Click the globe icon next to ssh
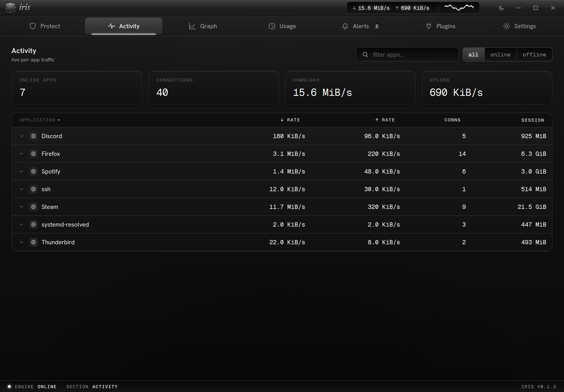Screen dimensions: 564x392 tap(33, 189)
